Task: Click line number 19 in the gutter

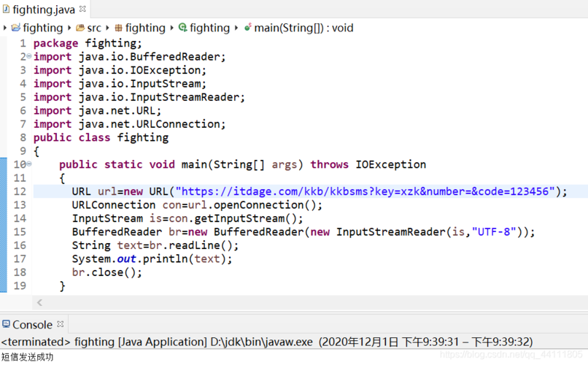Action: click(20, 286)
